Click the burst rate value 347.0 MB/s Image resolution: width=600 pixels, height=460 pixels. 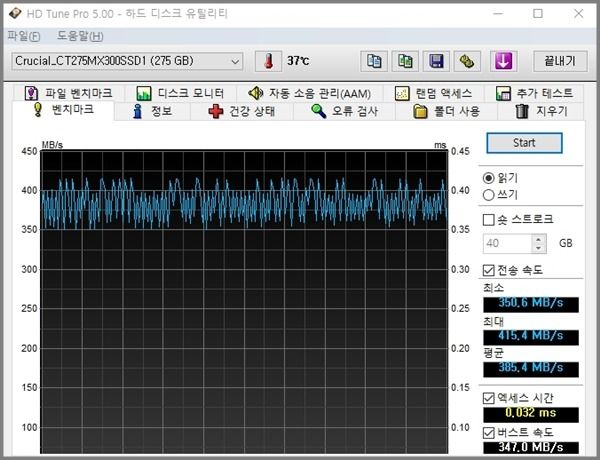[531, 447]
